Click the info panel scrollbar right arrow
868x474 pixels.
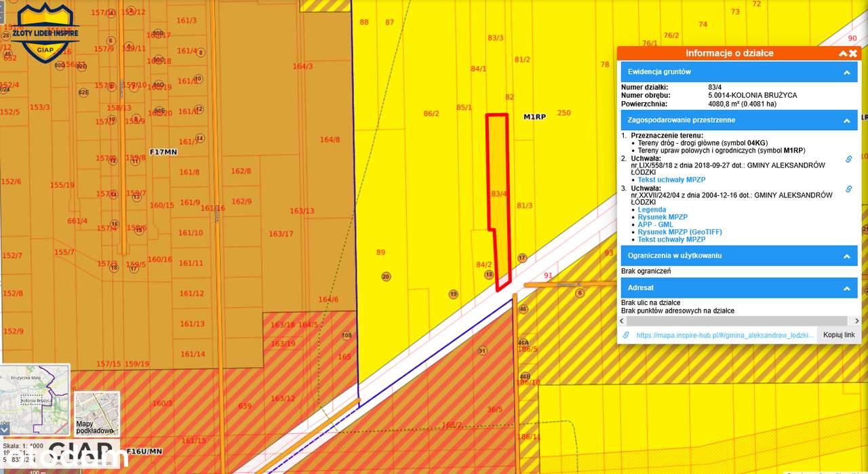856,321
